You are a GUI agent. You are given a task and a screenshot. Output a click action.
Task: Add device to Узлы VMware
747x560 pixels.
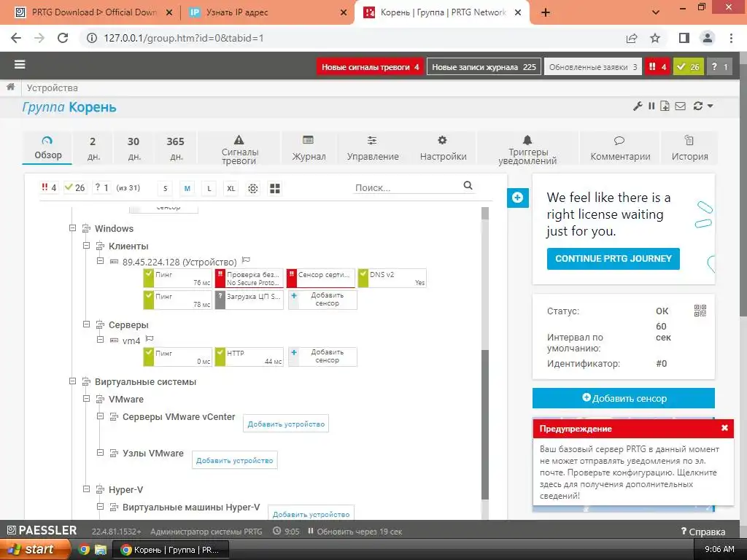pyautogui.click(x=234, y=461)
